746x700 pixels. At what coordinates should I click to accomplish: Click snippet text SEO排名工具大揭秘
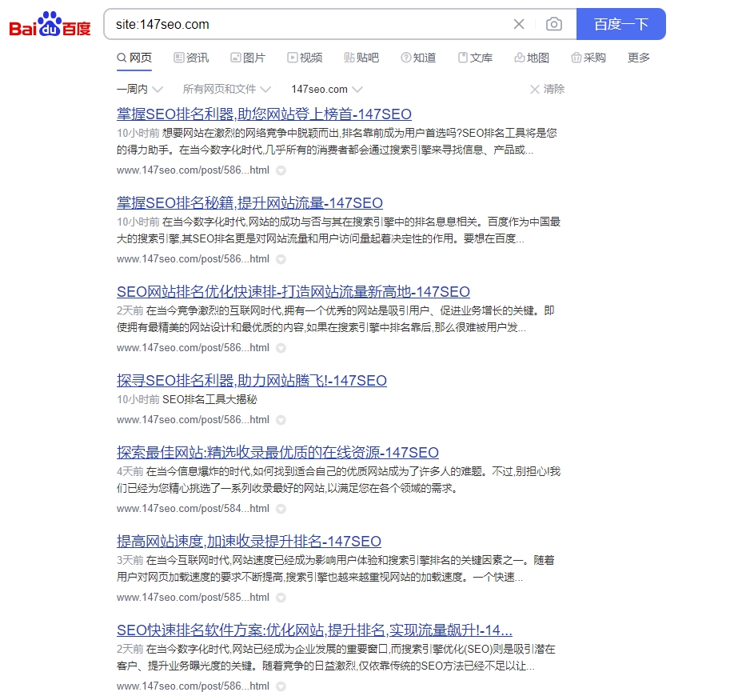[x=209, y=400]
